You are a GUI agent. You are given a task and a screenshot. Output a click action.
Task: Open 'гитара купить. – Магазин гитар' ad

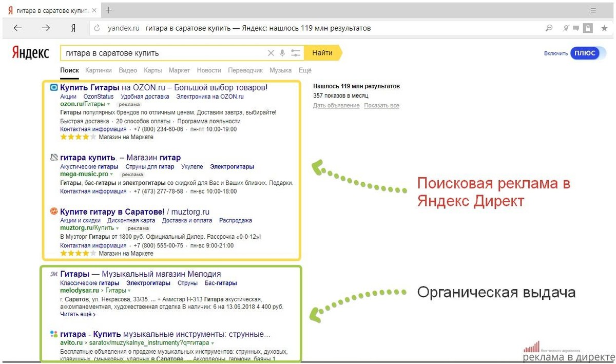(x=120, y=158)
